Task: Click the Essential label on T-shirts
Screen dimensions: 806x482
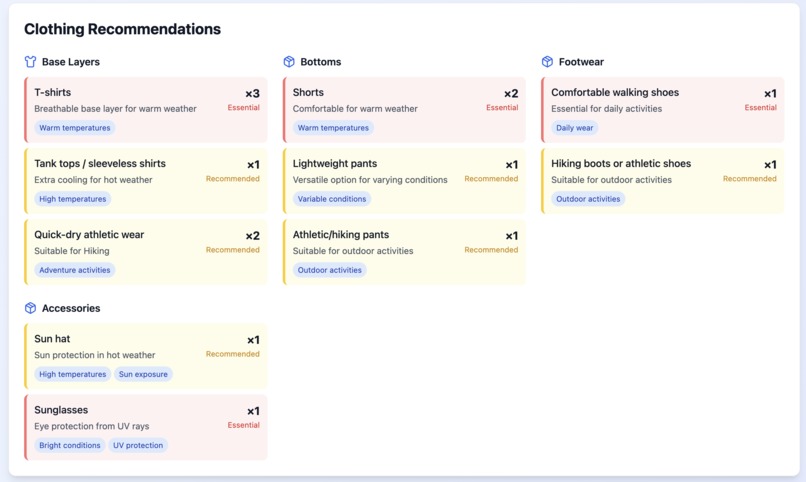Action: click(x=244, y=107)
